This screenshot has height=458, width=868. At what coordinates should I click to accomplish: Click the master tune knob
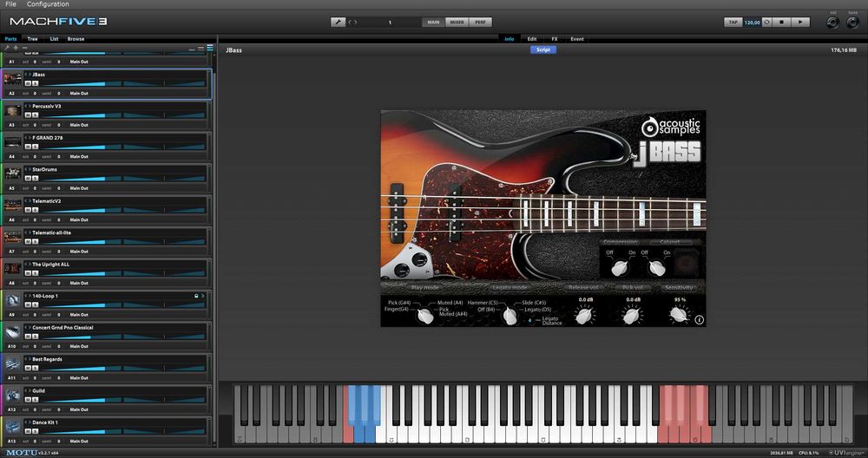(852, 23)
